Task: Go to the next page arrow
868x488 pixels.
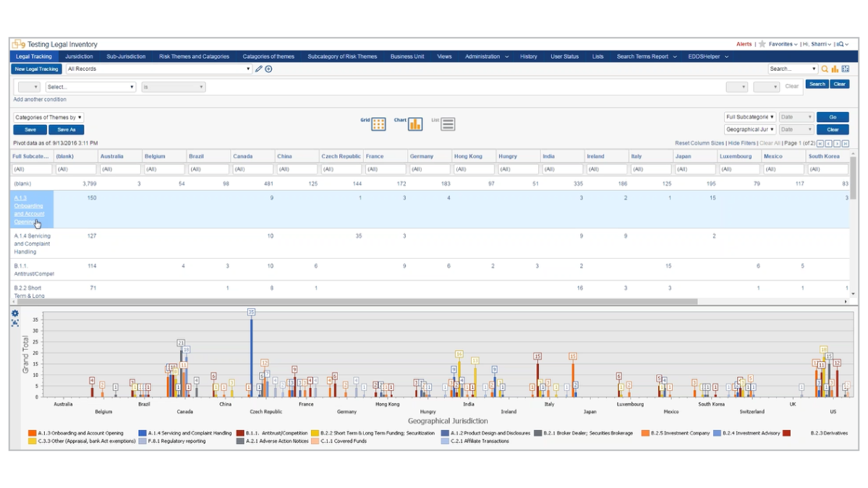Action: (x=837, y=144)
